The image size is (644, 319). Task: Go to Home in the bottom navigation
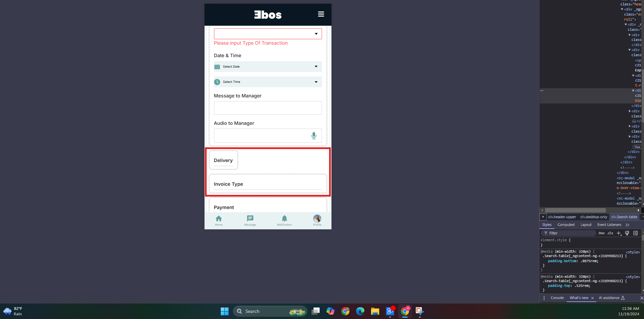(219, 221)
